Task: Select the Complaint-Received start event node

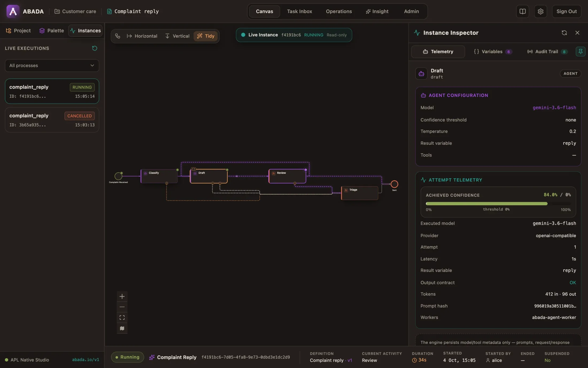Action: click(x=118, y=176)
